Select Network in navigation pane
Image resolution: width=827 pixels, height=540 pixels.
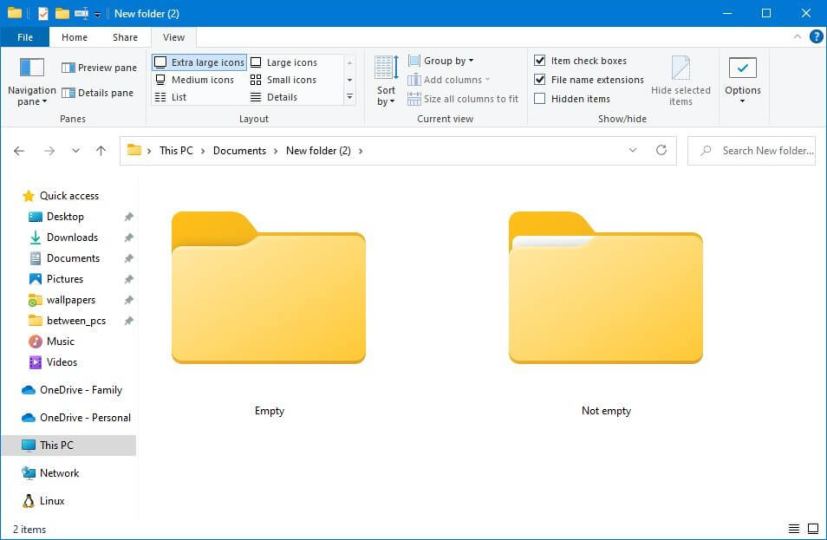click(x=59, y=473)
